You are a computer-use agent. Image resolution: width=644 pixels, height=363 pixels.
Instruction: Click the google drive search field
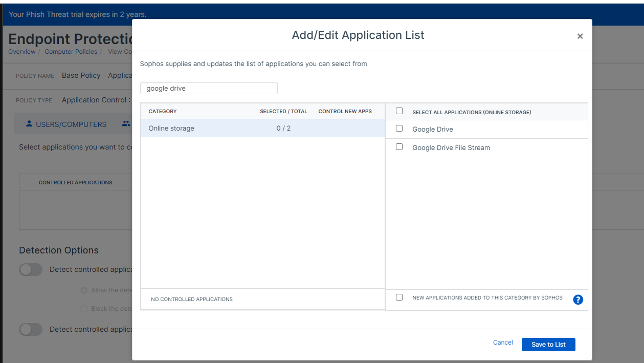pos(209,88)
